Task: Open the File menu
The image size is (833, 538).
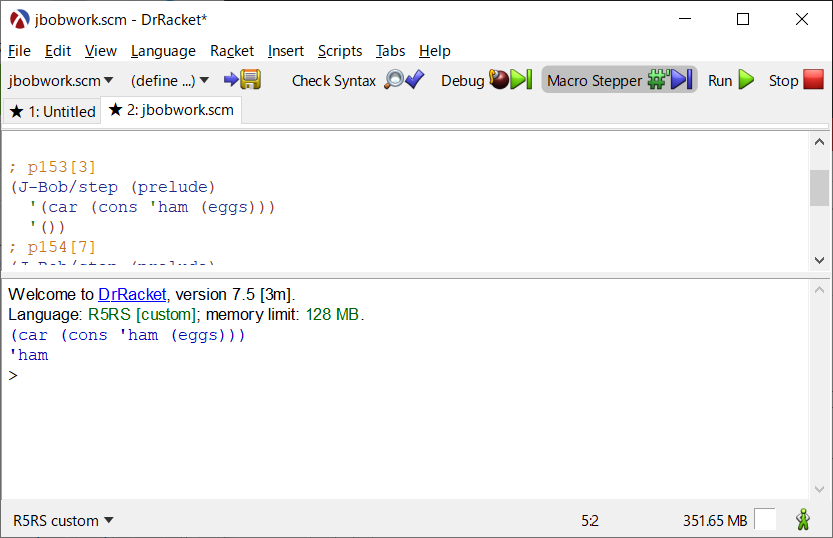Action: click(x=19, y=51)
